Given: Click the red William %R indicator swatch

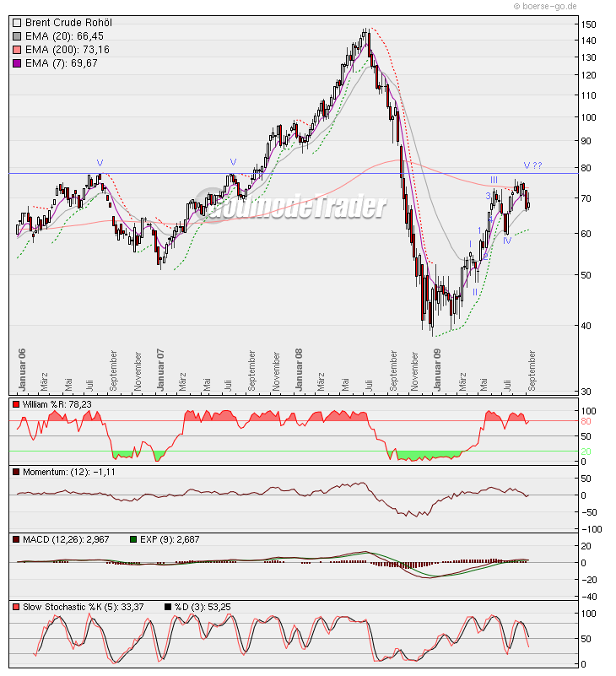Looking at the screenshot, I should pos(17,404).
